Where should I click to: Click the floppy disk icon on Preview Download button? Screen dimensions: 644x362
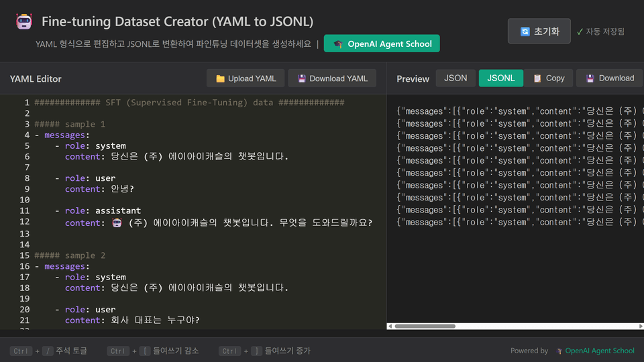[x=590, y=78]
